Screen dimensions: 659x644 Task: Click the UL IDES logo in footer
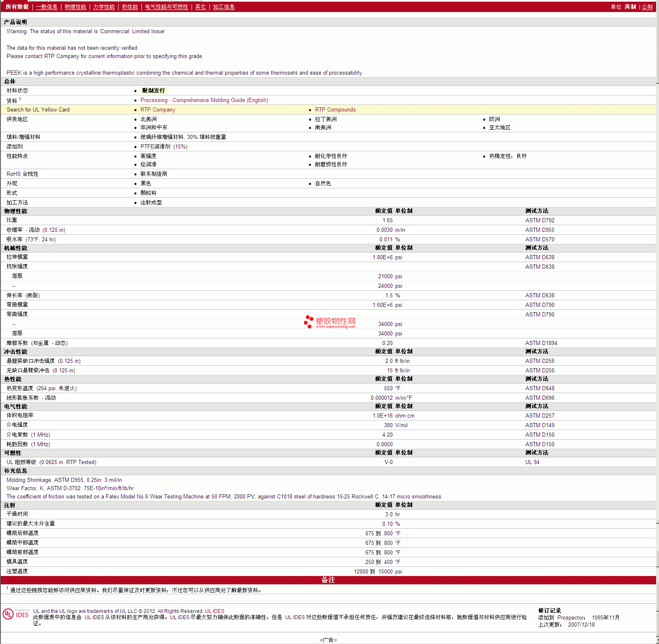[16, 614]
